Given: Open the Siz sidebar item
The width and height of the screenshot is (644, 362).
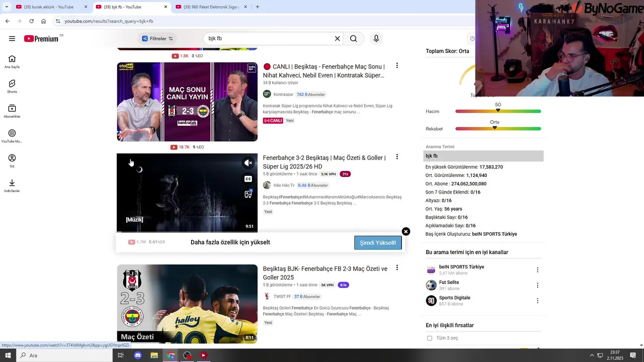Looking at the screenshot, I should (x=12, y=161).
